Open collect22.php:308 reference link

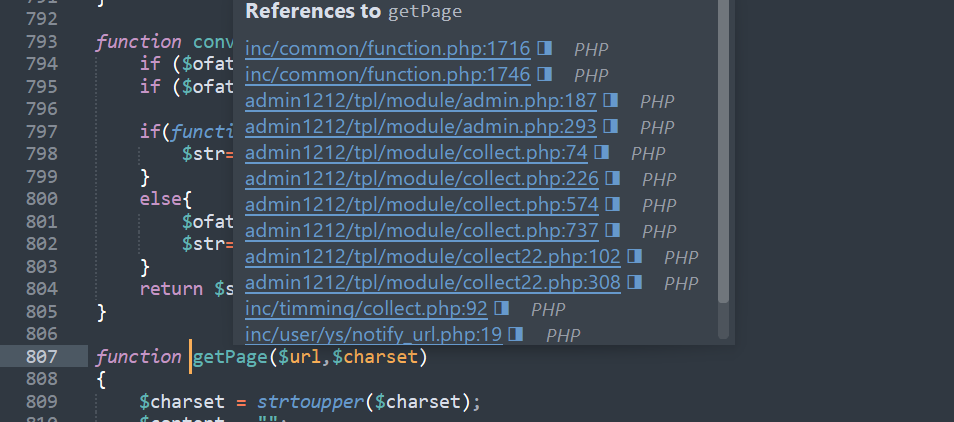pos(433,283)
